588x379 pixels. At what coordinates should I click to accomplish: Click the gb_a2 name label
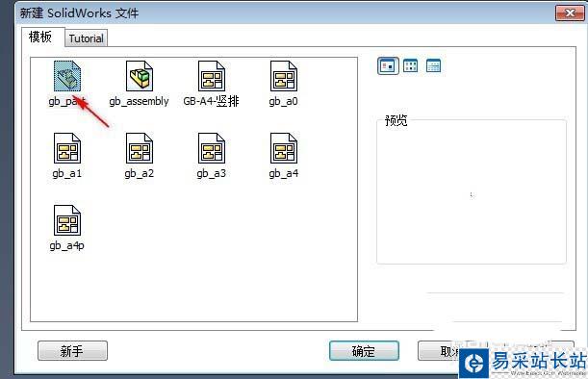(140, 173)
